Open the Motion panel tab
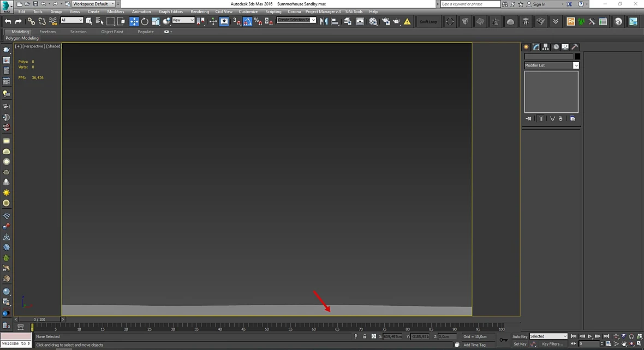Image resolution: width=644 pixels, height=350 pixels. click(556, 47)
